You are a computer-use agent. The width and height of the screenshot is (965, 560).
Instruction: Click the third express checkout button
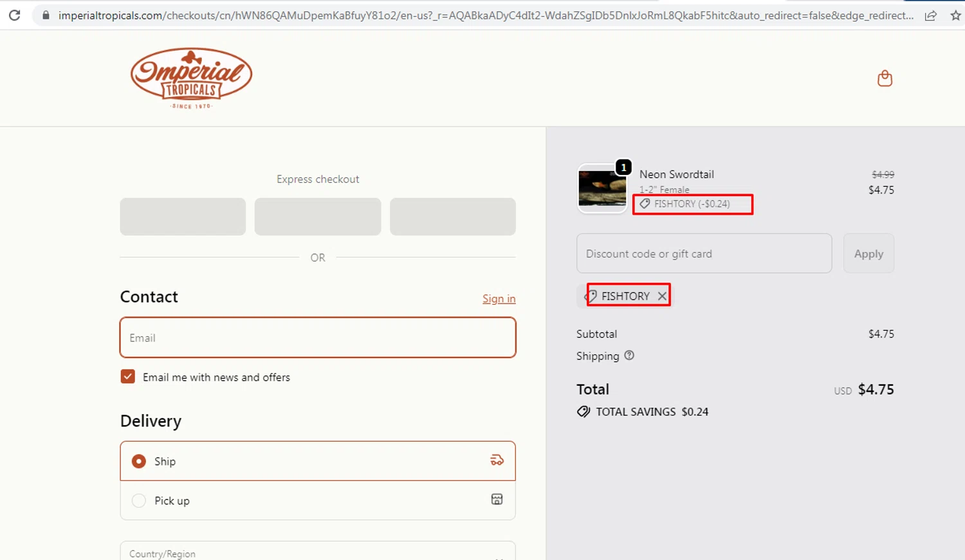pyautogui.click(x=453, y=217)
